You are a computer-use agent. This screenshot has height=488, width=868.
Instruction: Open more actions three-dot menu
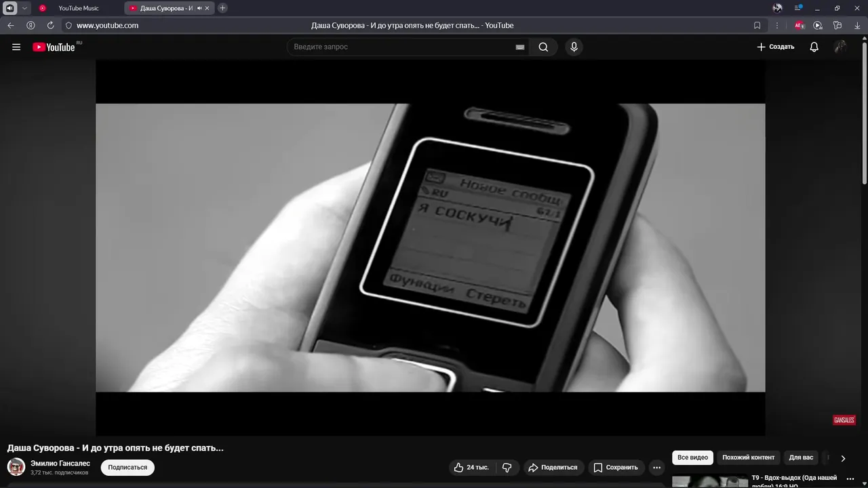[656, 468]
